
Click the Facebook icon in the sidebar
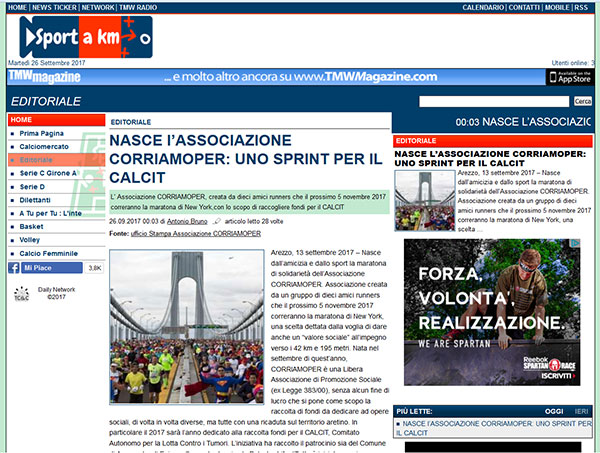[x=15, y=268]
